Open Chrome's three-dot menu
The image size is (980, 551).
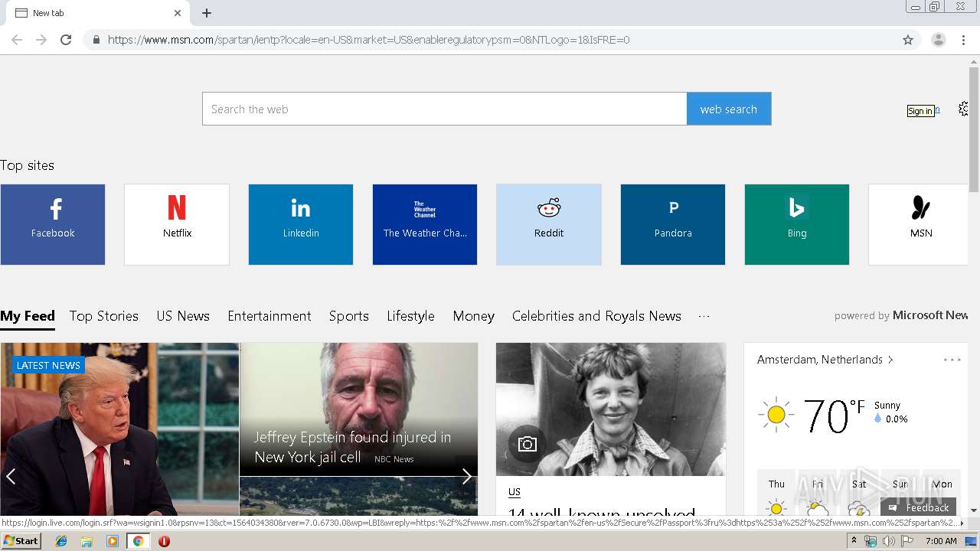tap(964, 40)
